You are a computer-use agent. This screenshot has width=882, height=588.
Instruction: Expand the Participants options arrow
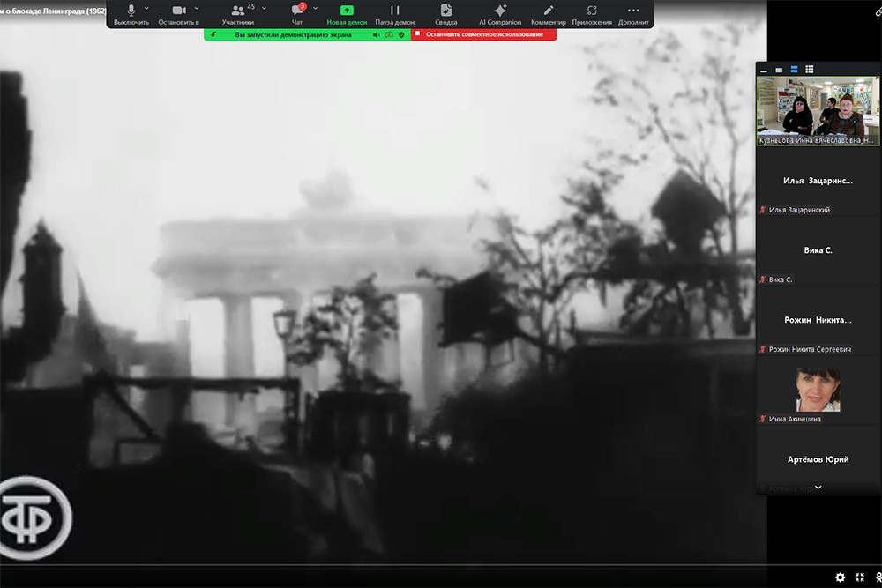(264, 9)
